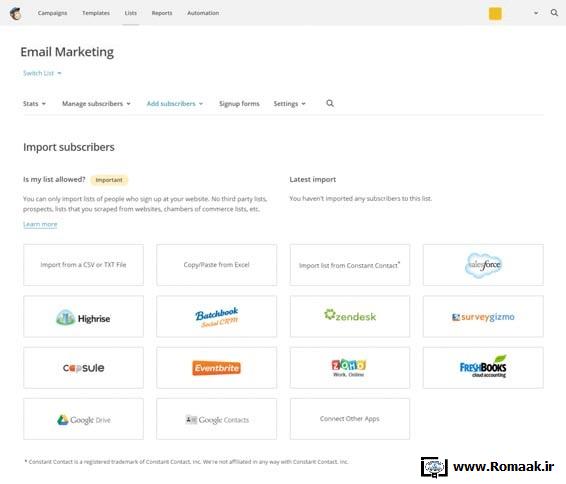Expand the Add subscribers menu
This screenshot has width=566, height=484.
[175, 104]
